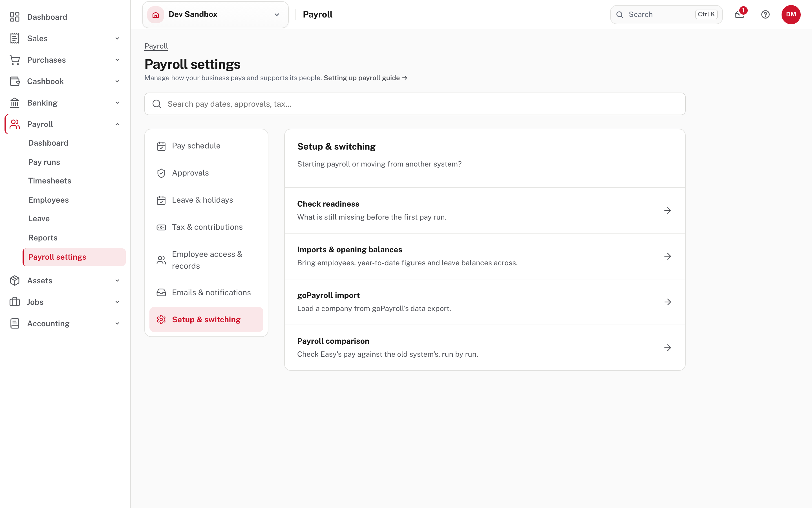Click the Purchases cart icon
812x508 pixels.
pyautogui.click(x=14, y=60)
